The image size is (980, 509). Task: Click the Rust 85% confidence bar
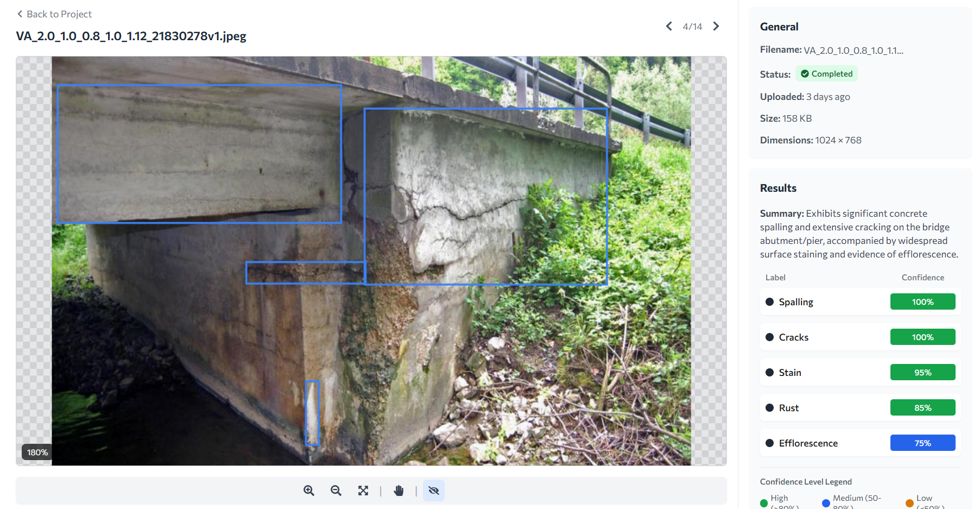(922, 407)
